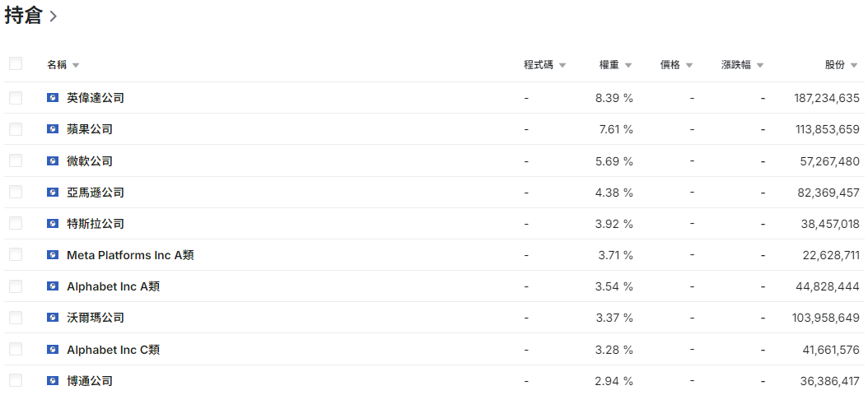868x395 pixels.
Task: Open the 持倉 section heading link
Action: pos(31,16)
